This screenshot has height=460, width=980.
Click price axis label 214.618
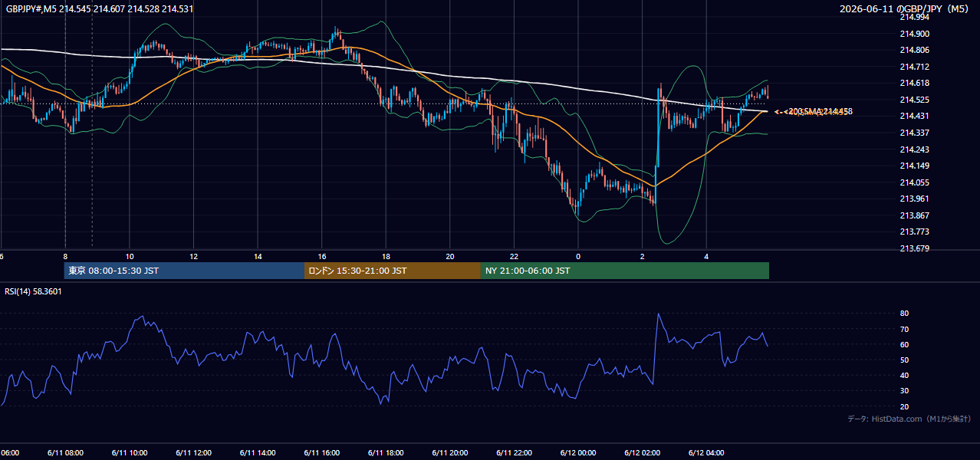pos(913,83)
